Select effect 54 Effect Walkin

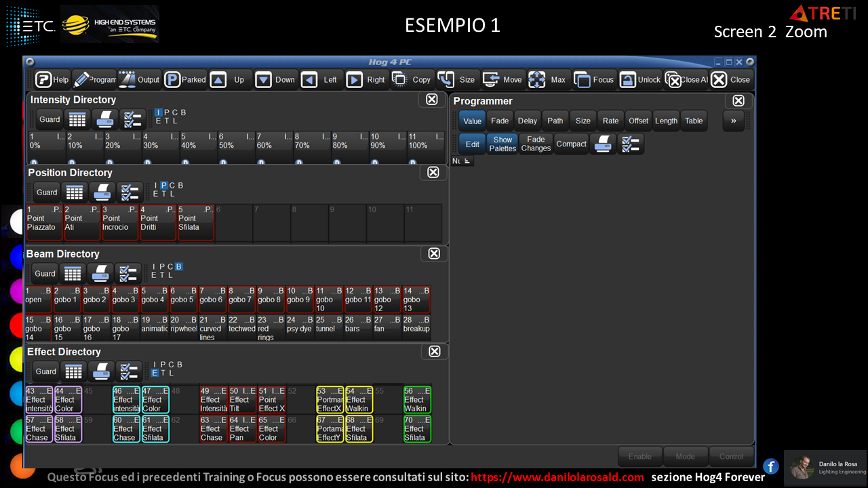[359, 400]
